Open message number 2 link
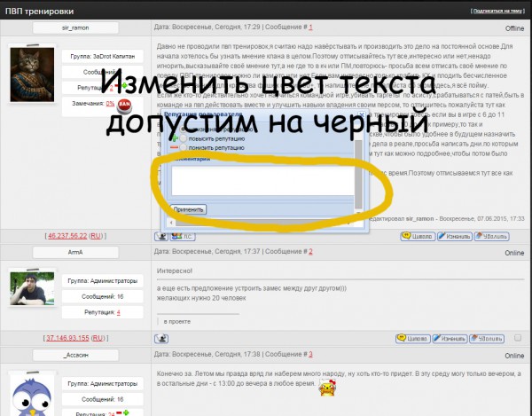Image resolution: width=532 pixels, height=416 pixels. coord(310,251)
